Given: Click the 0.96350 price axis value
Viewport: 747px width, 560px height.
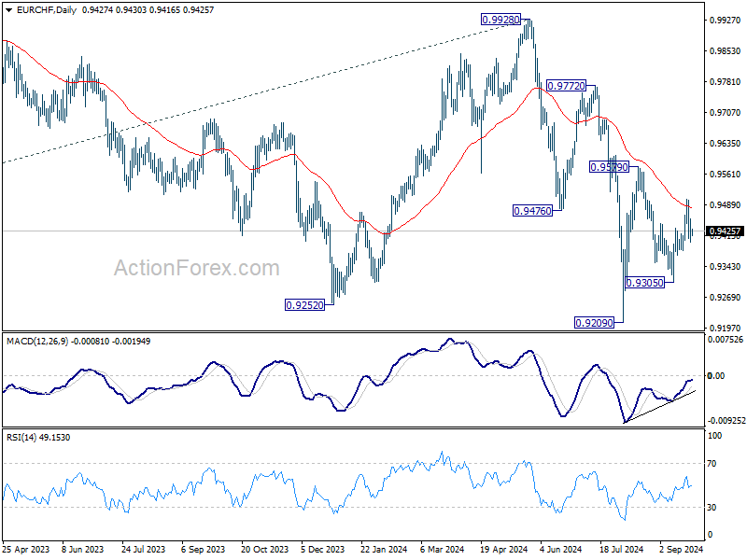Looking at the screenshot, I should pyautogui.click(x=726, y=144).
